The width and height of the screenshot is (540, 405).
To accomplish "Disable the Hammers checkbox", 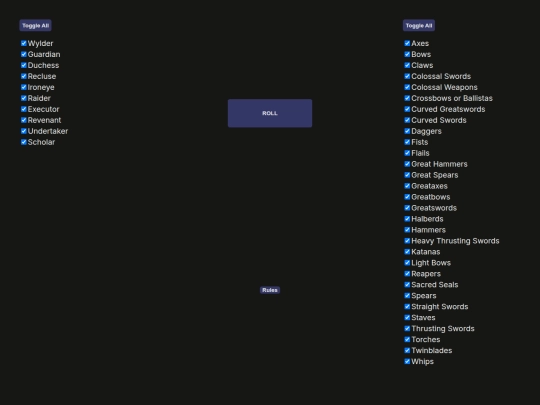I will coord(407,230).
